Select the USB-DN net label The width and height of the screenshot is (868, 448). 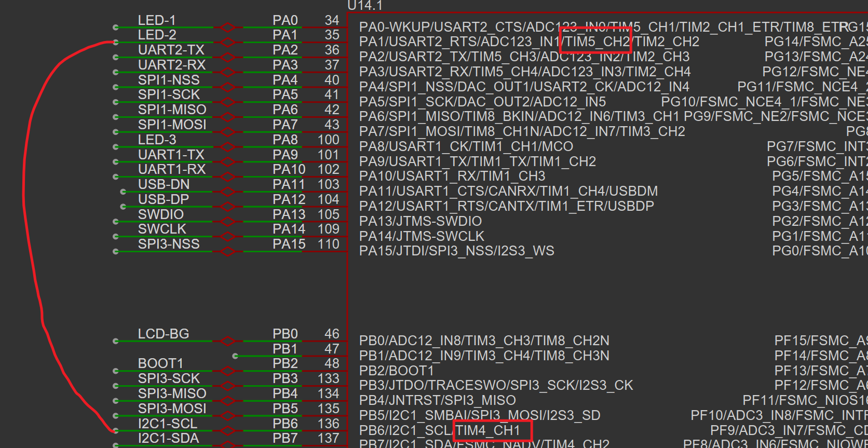coord(164,184)
